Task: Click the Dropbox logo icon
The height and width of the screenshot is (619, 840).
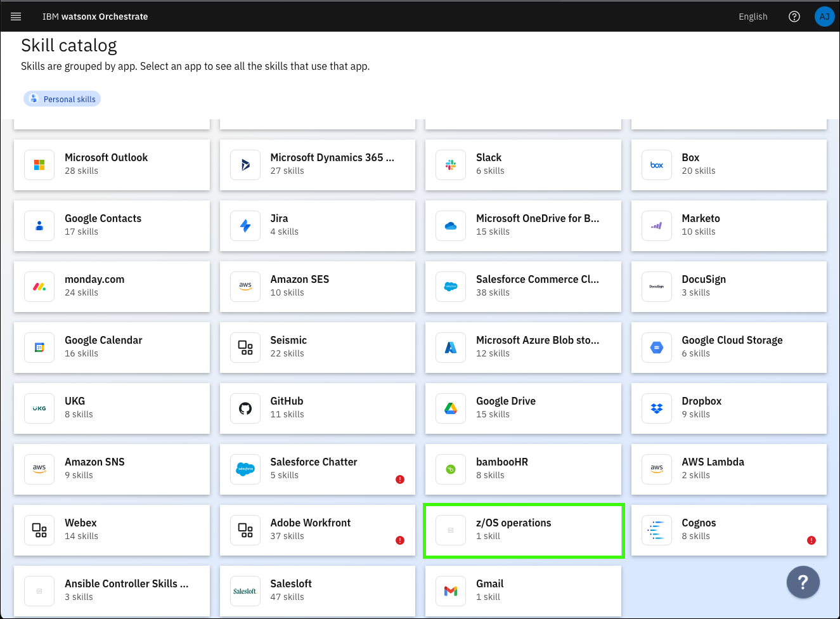Action: (x=657, y=408)
